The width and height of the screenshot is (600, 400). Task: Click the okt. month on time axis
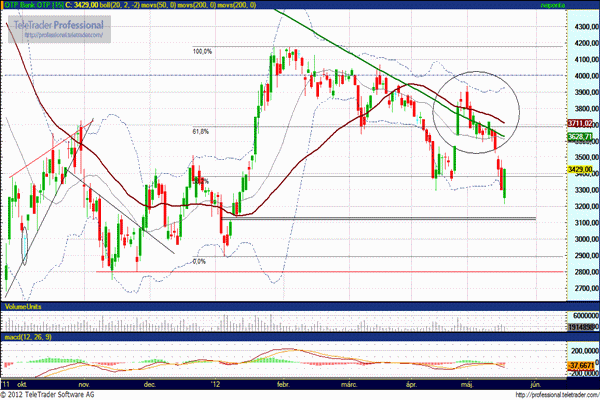click(x=21, y=384)
